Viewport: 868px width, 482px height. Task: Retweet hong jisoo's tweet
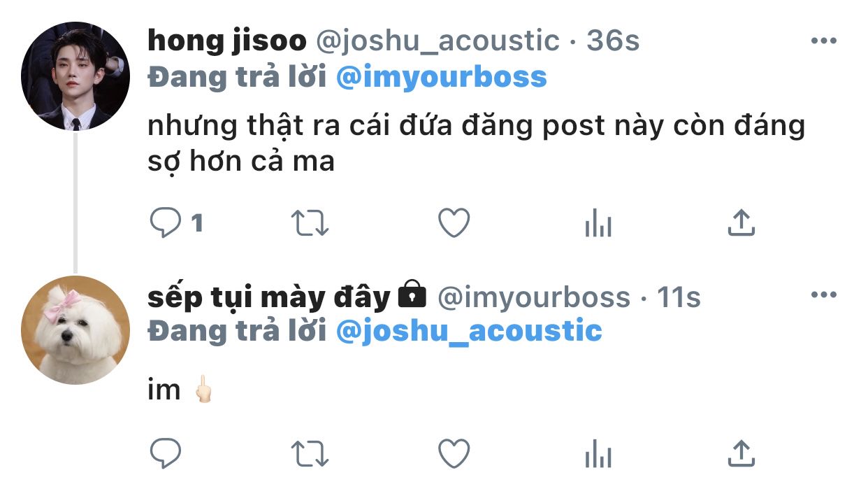coord(310,223)
